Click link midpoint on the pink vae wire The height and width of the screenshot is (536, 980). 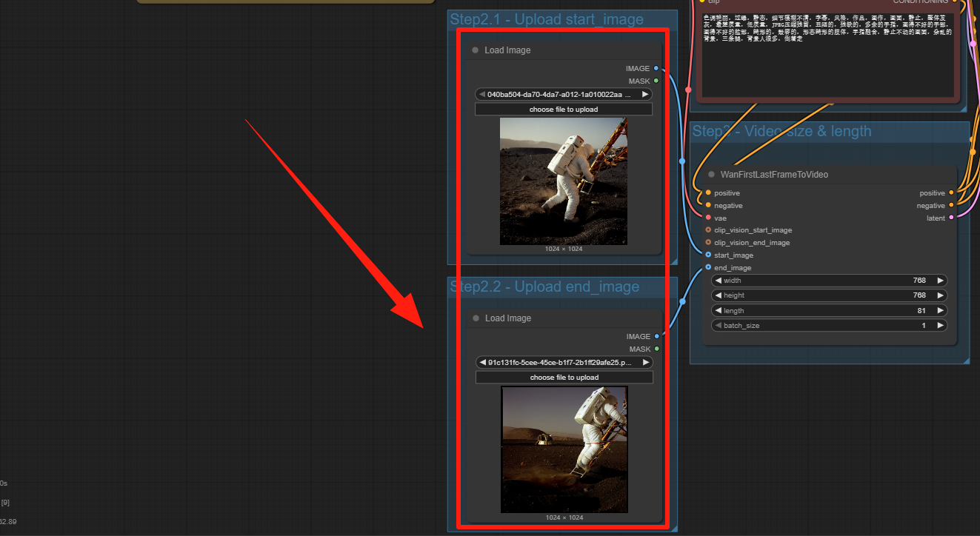pos(688,90)
